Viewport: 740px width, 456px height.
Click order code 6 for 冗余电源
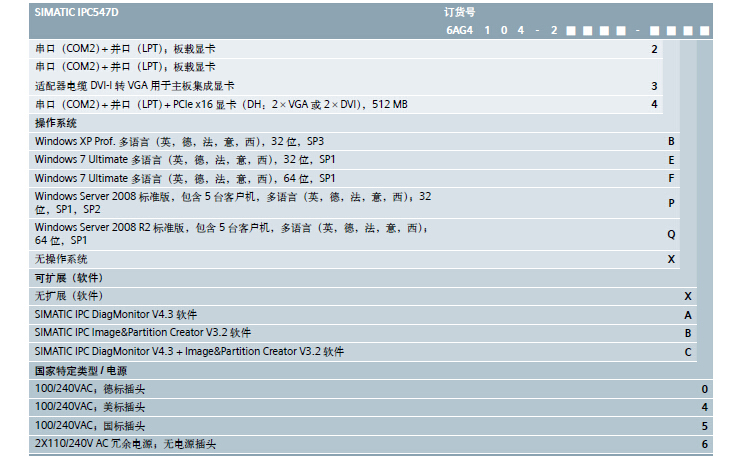click(x=704, y=444)
